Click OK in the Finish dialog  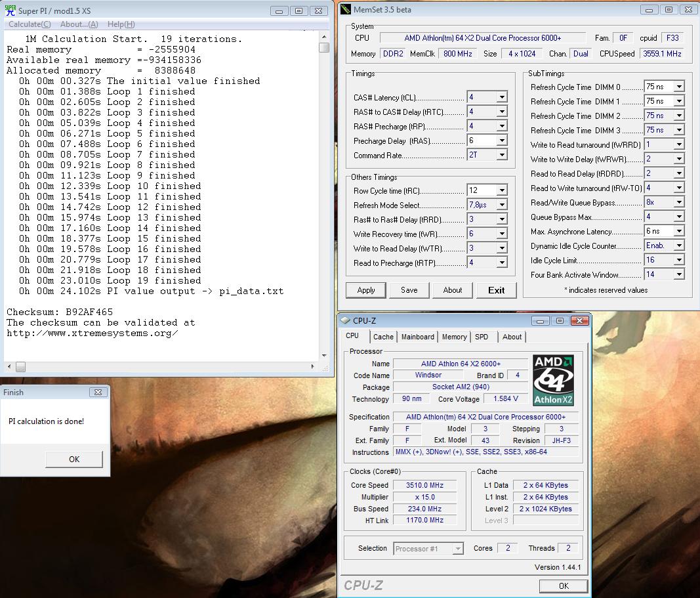[x=74, y=459]
